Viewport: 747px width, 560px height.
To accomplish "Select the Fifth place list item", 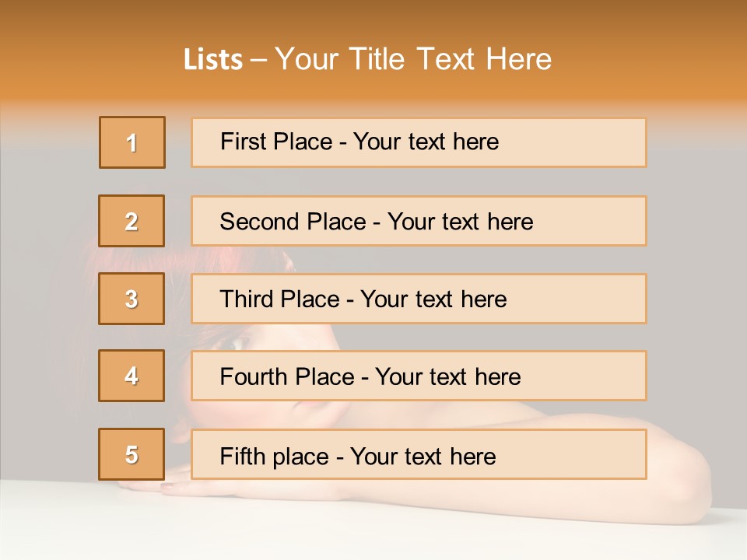I will pos(419,454).
